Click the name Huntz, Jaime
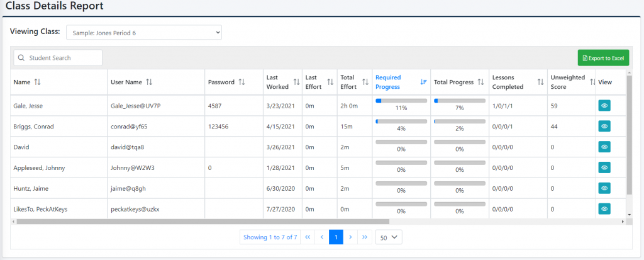Viewport: 644px width, 260px height. pyautogui.click(x=31, y=188)
